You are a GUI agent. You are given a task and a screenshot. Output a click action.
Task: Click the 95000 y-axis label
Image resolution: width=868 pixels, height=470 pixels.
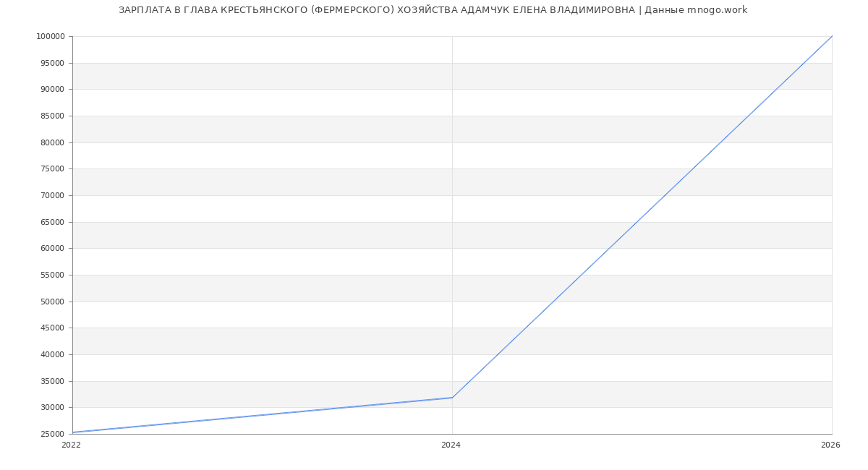click(x=52, y=63)
